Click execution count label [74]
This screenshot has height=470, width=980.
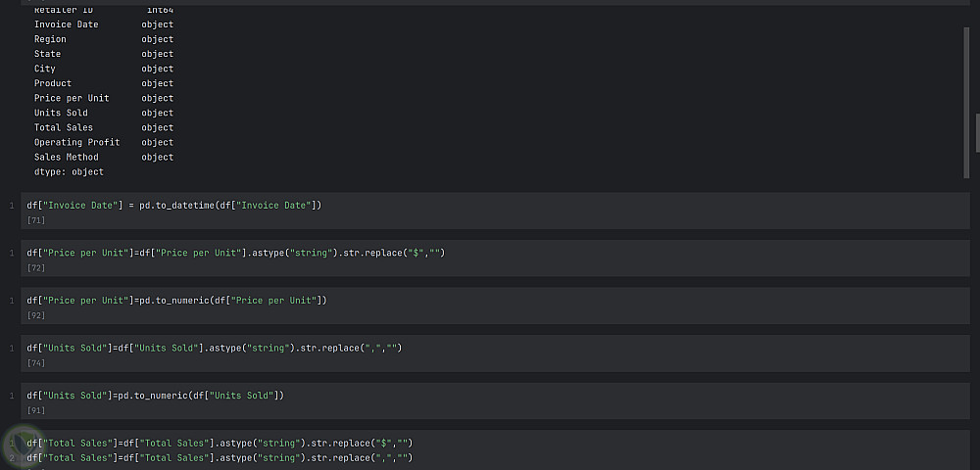click(x=36, y=362)
